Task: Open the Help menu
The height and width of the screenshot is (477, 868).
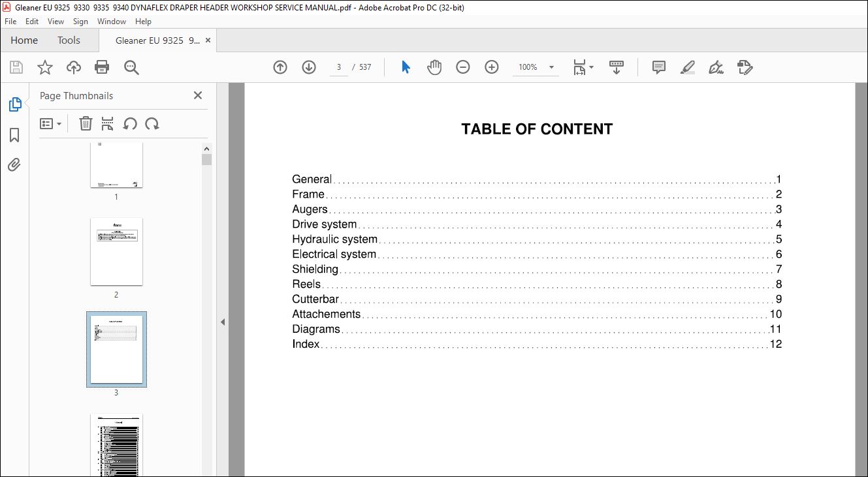Action: (x=143, y=22)
